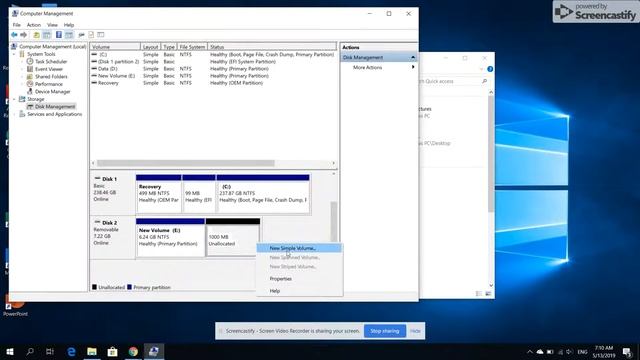Click the Disk 1 label
640x360 pixels.
(x=109, y=179)
